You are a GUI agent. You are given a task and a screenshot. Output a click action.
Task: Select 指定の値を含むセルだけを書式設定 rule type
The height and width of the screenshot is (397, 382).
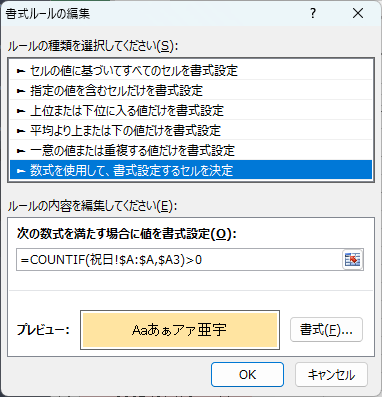(191, 91)
